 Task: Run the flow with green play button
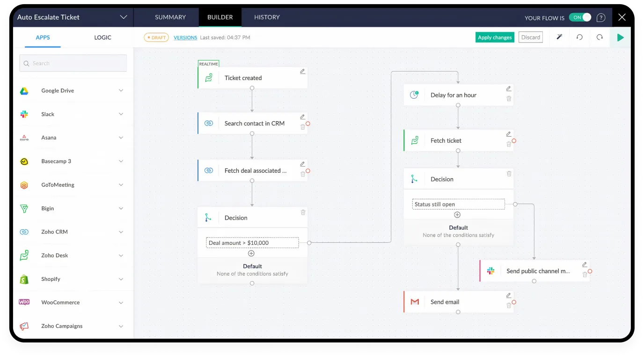pos(620,37)
